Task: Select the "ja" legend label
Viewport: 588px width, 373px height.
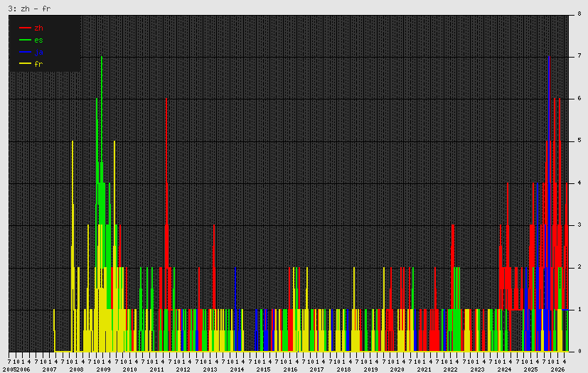Action: click(x=38, y=52)
